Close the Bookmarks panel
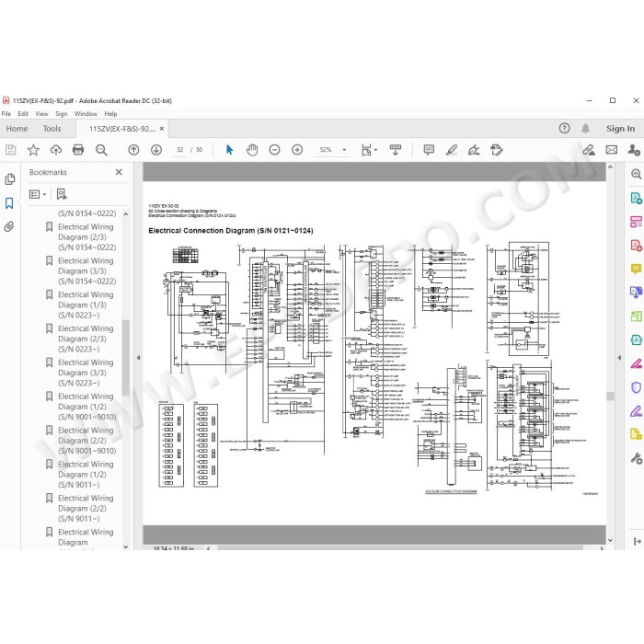Image resolution: width=644 pixels, height=644 pixels. pyautogui.click(x=119, y=172)
